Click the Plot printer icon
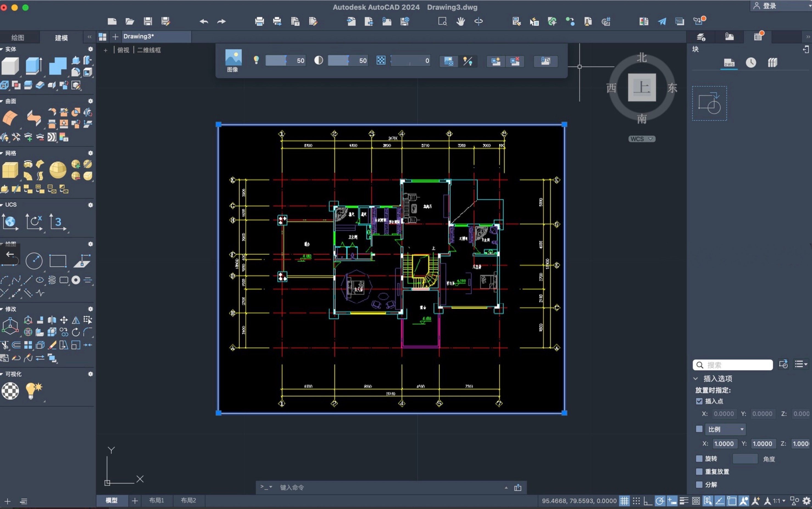The height and width of the screenshot is (509, 812). coord(259,21)
